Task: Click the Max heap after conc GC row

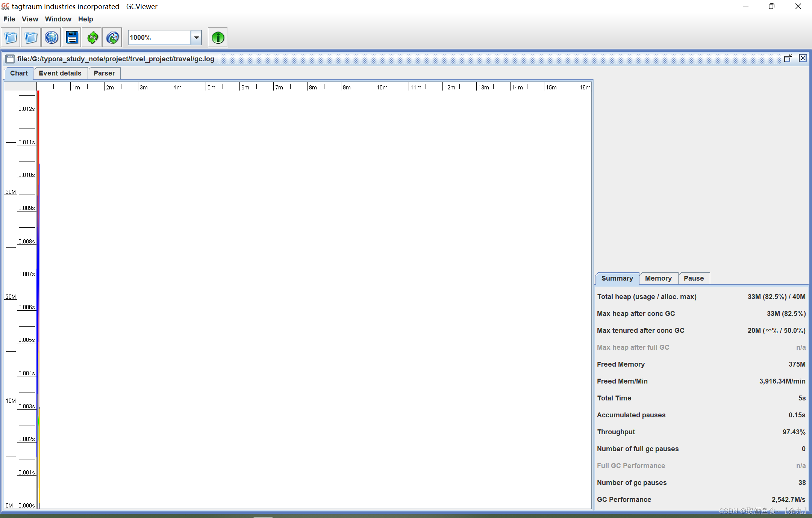Action: (x=701, y=314)
